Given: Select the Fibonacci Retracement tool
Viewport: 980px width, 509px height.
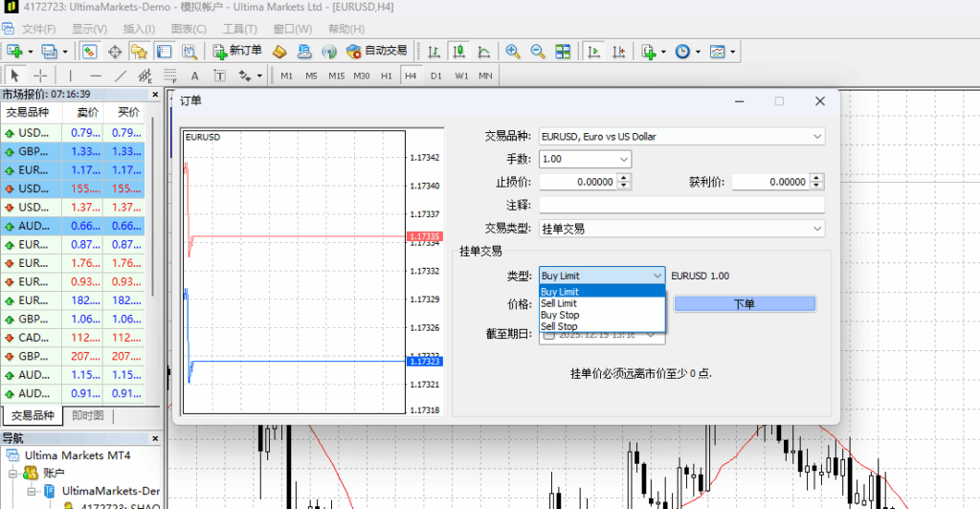Looking at the screenshot, I should click(170, 76).
